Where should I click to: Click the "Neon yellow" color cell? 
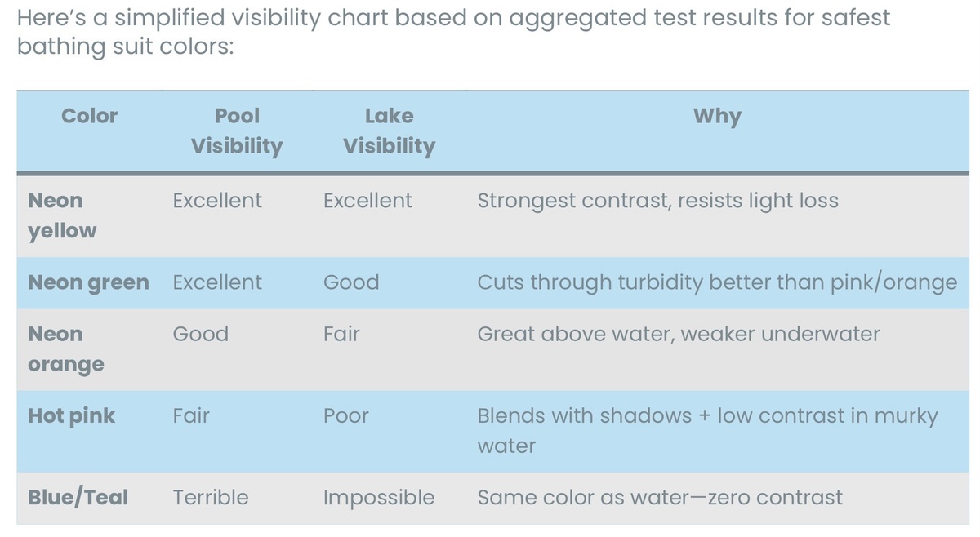click(62, 215)
